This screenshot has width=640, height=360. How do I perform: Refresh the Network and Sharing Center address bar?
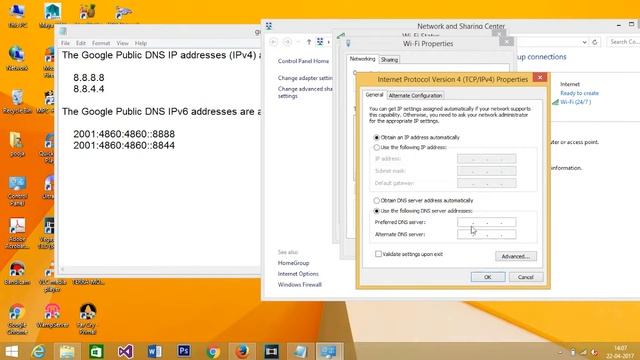click(x=595, y=42)
